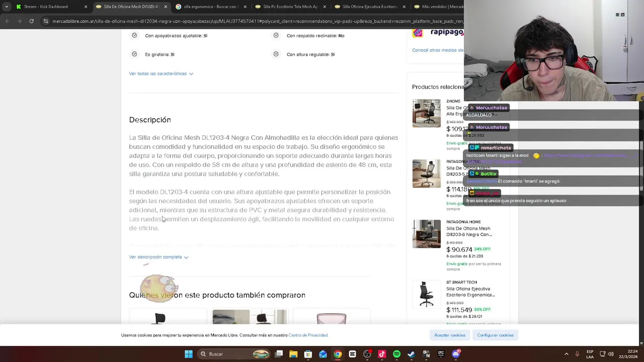Open Centro de Privacidad link
The height and width of the screenshot is (362, 644).
coord(308,335)
